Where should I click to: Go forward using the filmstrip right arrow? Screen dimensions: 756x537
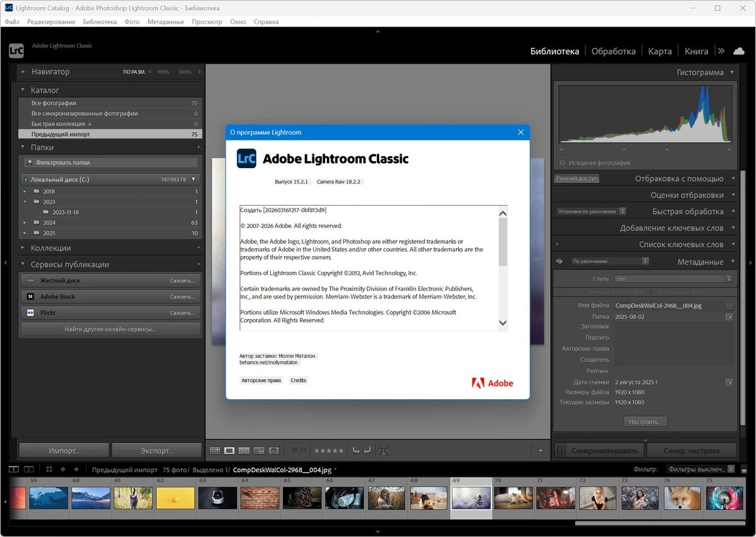(x=76, y=469)
